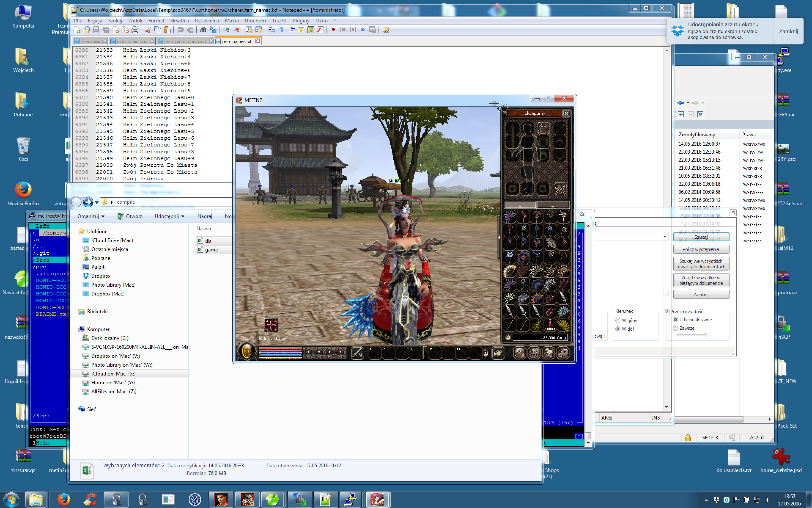Switch to the input_main.cpp tab
The height and width of the screenshot is (508, 812).
click(132, 41)
